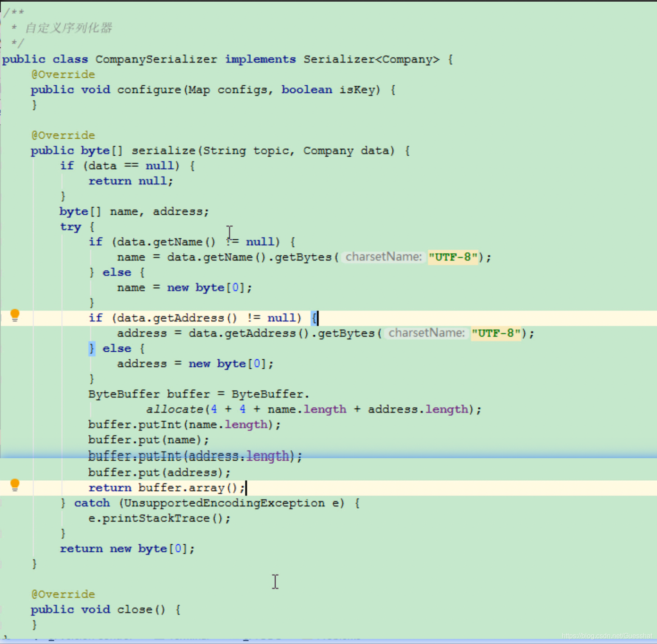Image resolution: width=657 pixels, height=644 pixels.
Task: Click the @Override annotation above serialize
Action: [x=63, y=135]
